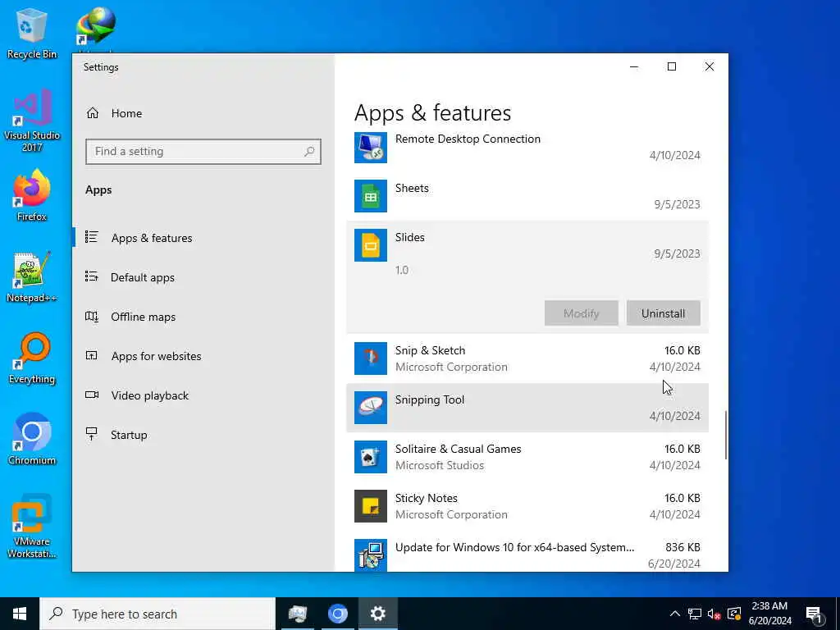Open Startup apps settings page
This screenshot has height=630, width=840.
(x=129, y=435)
